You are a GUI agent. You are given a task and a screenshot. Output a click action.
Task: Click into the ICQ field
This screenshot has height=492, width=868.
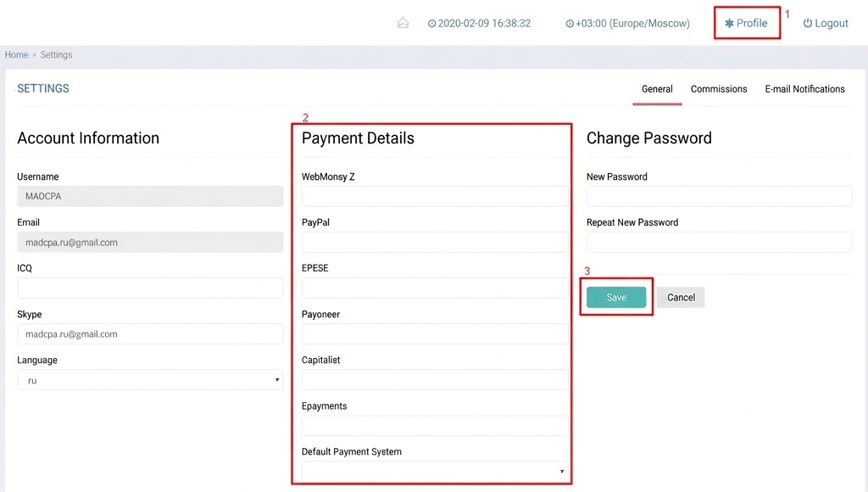click(x=150, y=288)
